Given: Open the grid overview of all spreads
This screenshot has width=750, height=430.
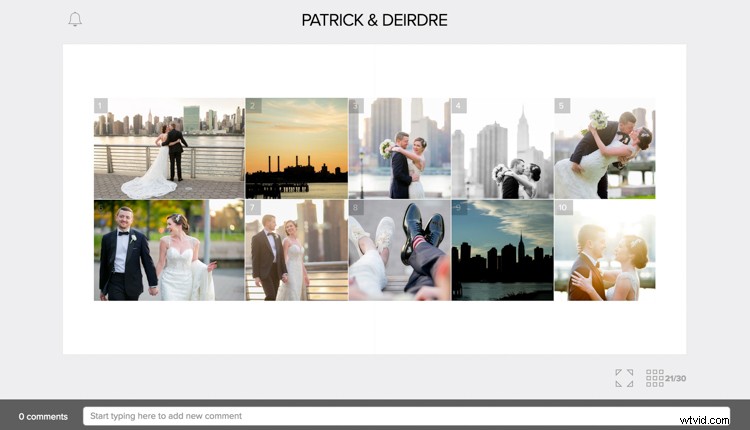Looking at the screenshot, I should pos(655,378).
